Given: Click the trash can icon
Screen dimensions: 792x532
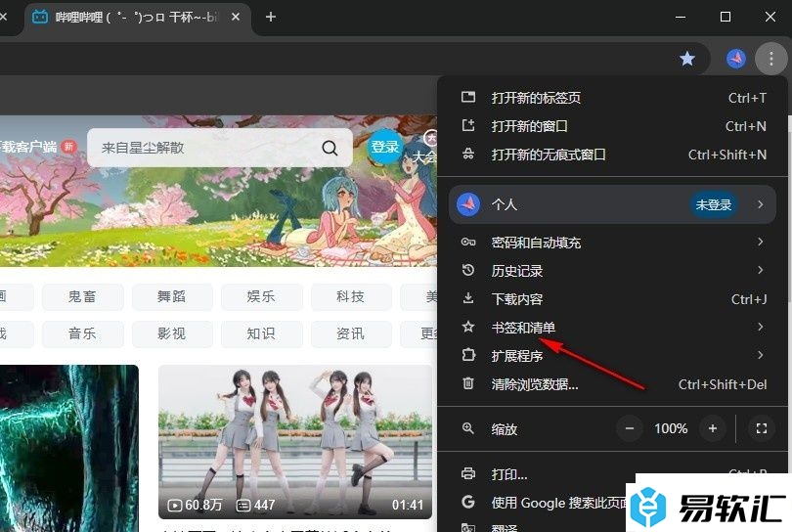Looking at the screenshot, I should click(468, 383).
